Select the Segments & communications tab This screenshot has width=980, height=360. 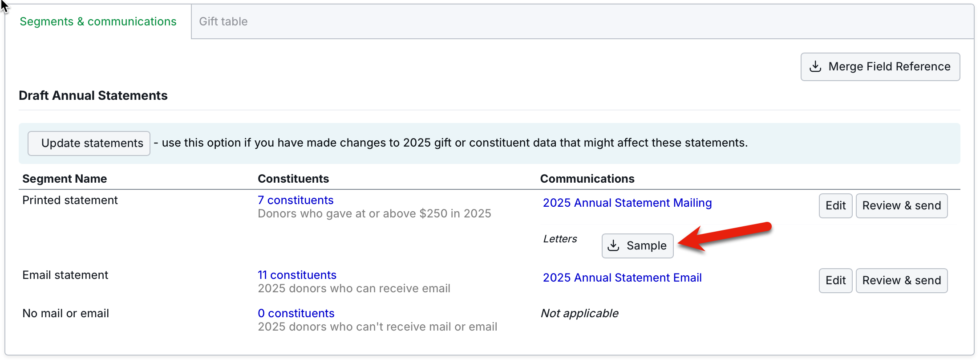(98, 21)
